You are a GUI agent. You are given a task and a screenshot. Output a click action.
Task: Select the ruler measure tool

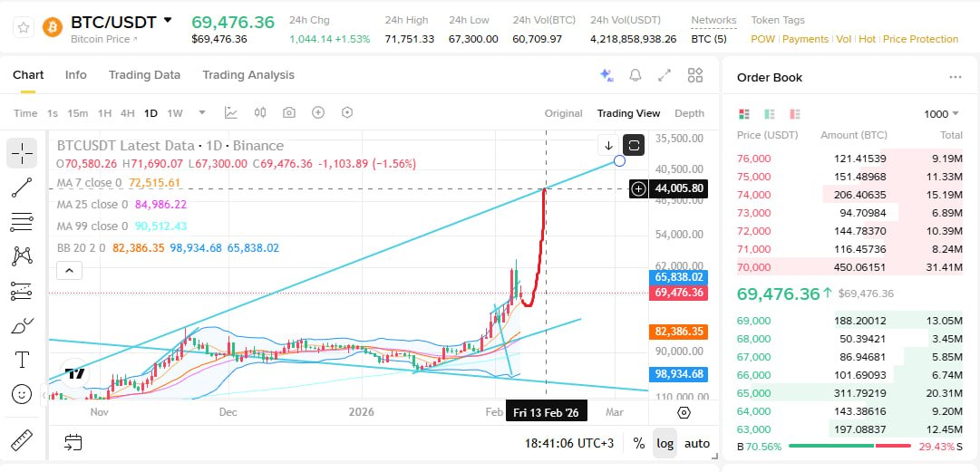coord(22,439)
